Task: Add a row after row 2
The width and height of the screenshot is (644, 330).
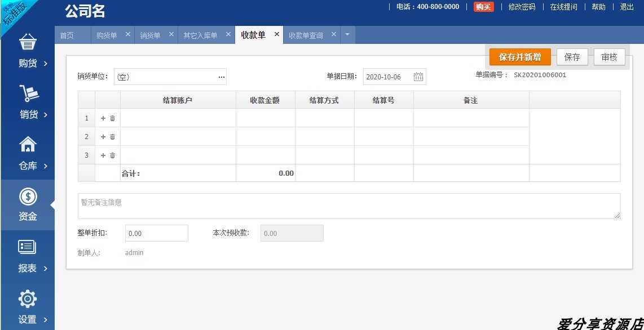Action: (x=103, y=136)
